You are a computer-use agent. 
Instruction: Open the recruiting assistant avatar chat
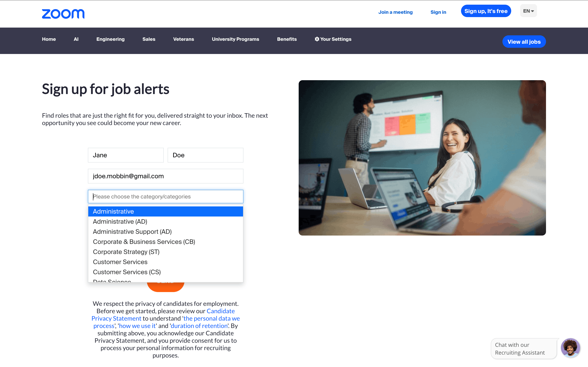coord(570,348)
